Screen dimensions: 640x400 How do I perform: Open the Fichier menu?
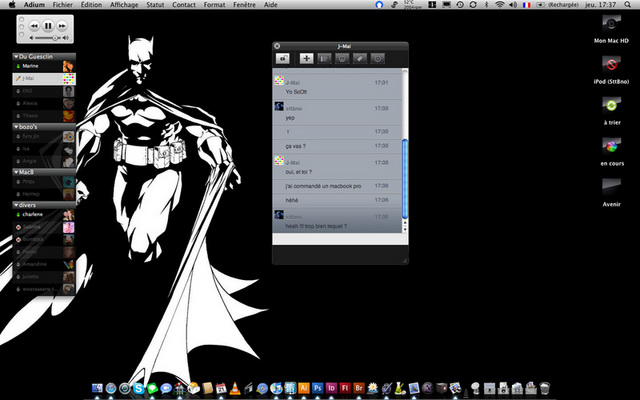(63, 5)
